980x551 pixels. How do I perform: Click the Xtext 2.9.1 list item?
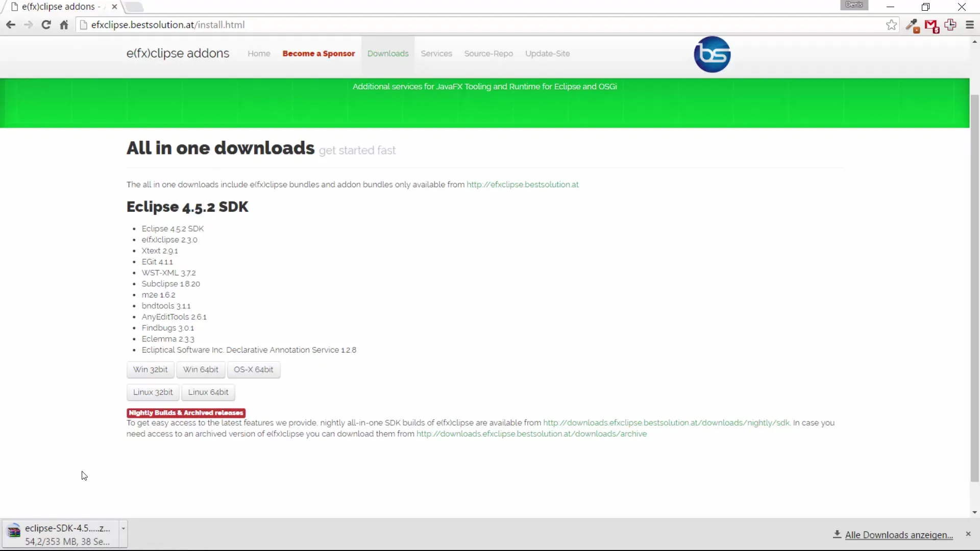point(160,251)
